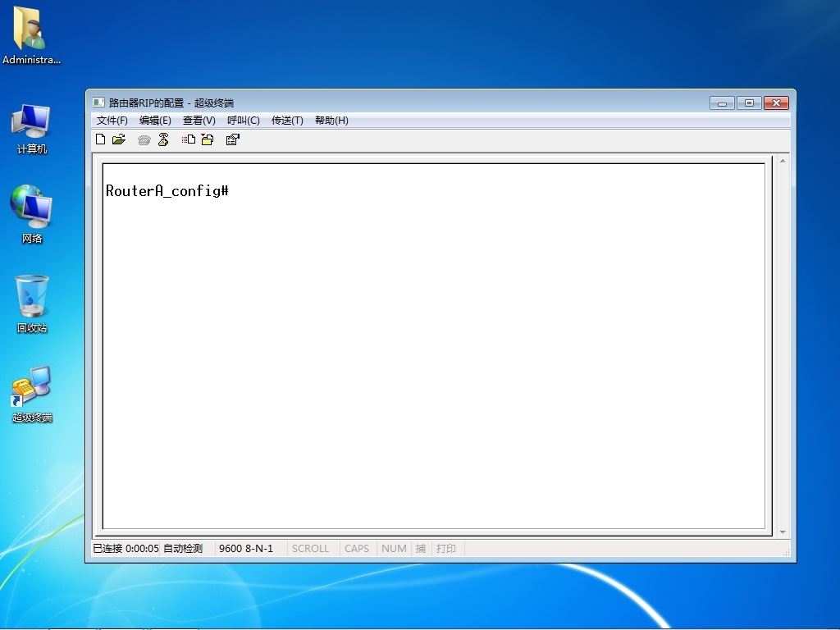The image size is (840, 630).
Task: Click the Open file toolbar icon
Action: [119, 139]
